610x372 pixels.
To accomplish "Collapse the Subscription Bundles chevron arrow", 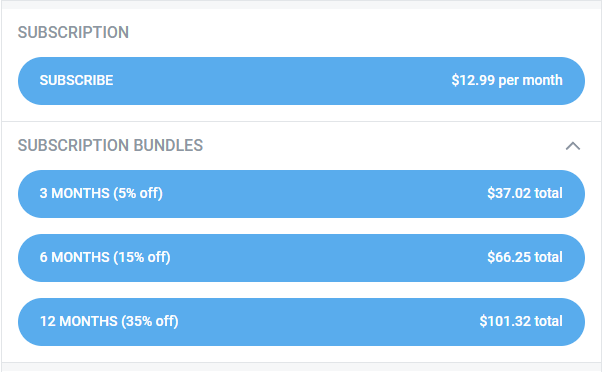I will [x=573, y=146].
